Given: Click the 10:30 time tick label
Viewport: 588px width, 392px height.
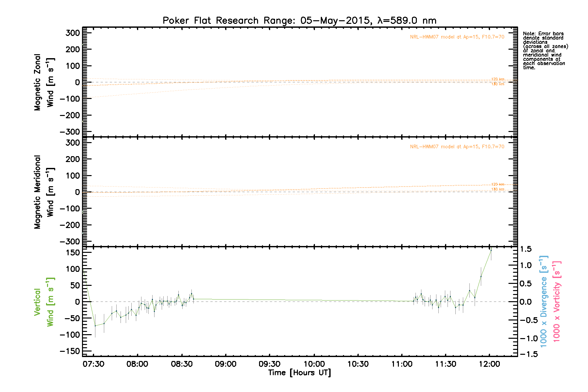Looking at the screenshot, I should click(358, 364).
